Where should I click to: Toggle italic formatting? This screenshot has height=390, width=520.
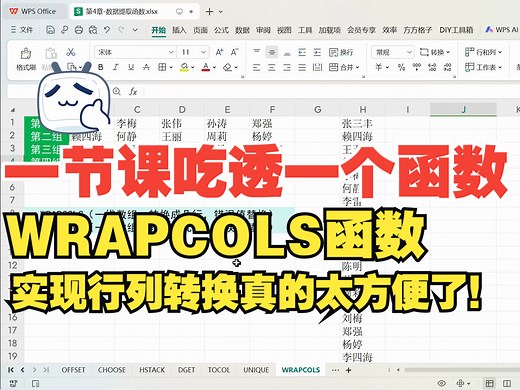[x=116, y=67]
